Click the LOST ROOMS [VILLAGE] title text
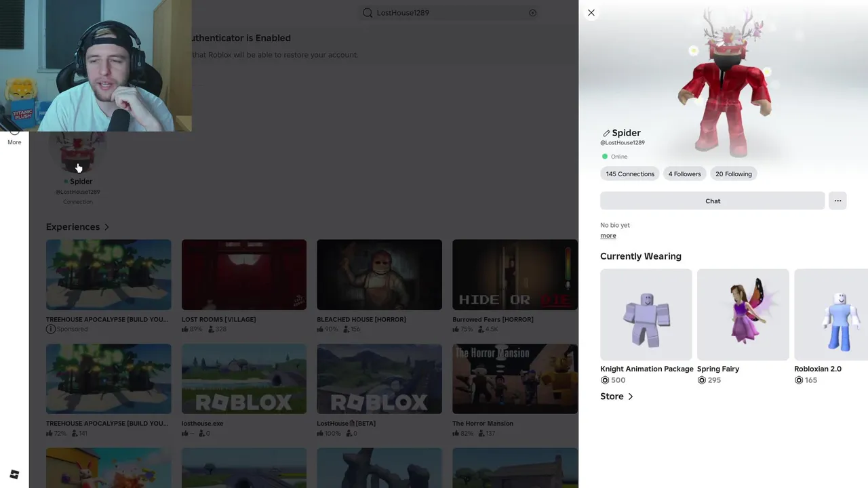The image size is (868, 488). (218, 319)
